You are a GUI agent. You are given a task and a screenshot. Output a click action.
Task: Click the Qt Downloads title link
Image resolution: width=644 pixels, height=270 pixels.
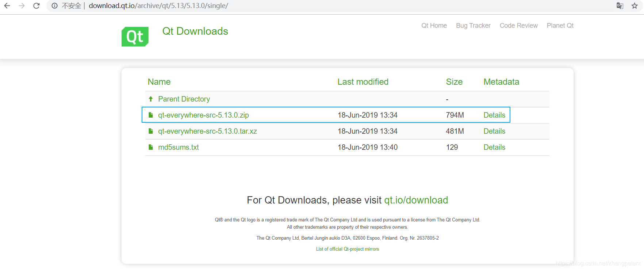(195, 31)
